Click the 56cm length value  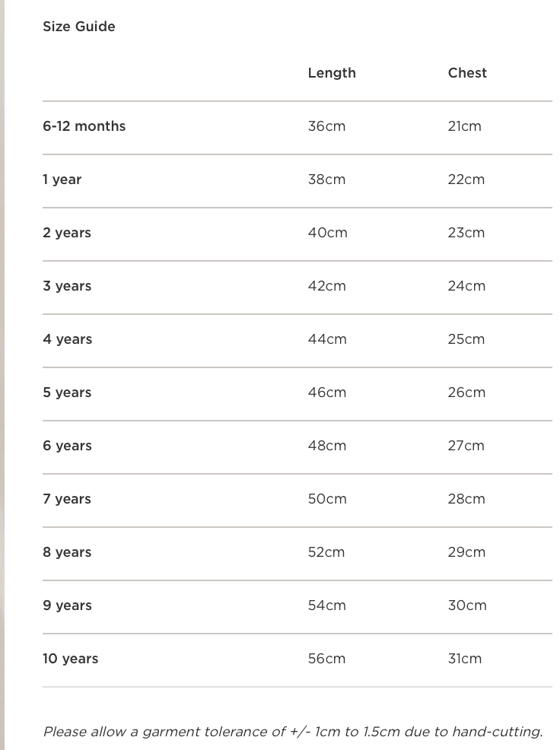click(326, 659)
